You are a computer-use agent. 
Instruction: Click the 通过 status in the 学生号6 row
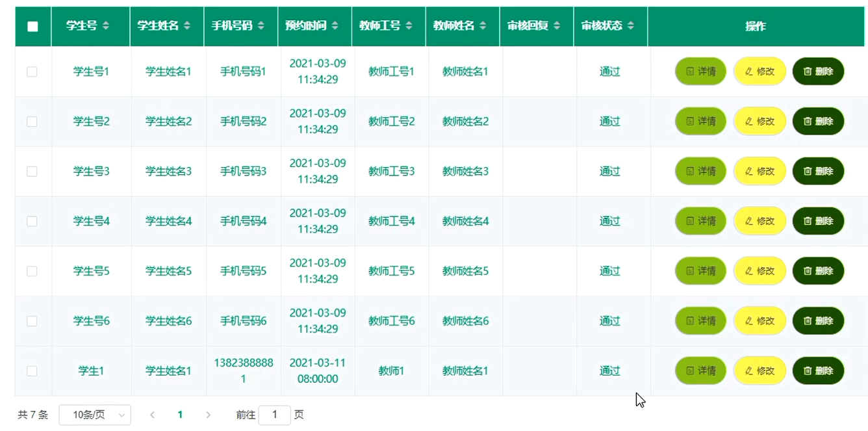[609, 321]
